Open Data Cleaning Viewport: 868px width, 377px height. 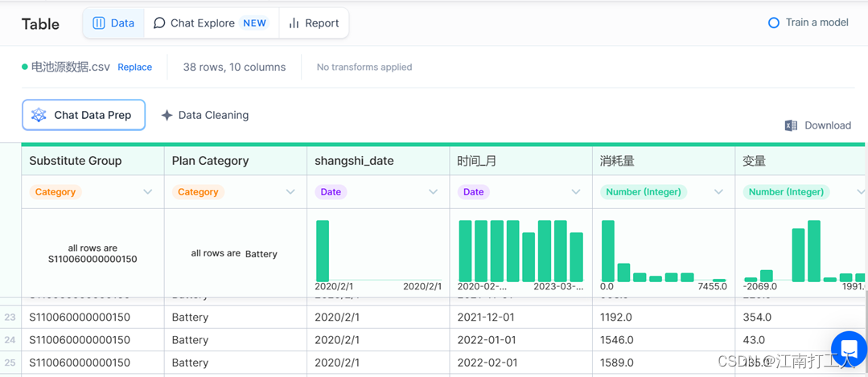205,115
